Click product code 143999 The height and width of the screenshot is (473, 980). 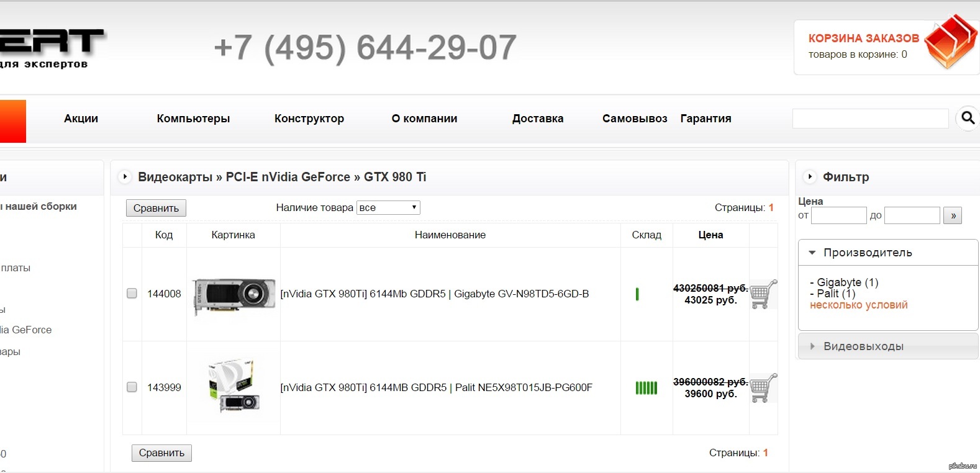coord(164,388)
